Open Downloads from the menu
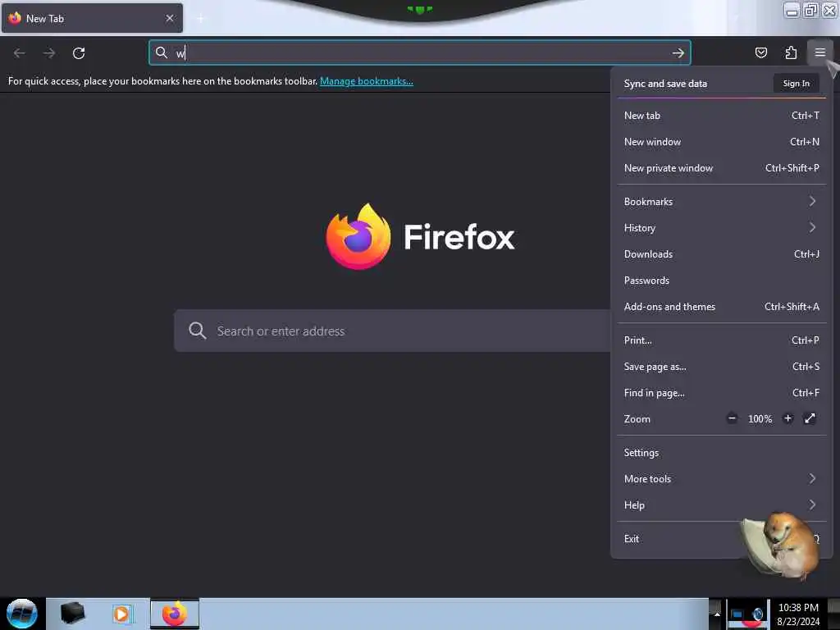The width and height of the screenshot is (840, 630). pyautogui.click(x=722, y=254)
